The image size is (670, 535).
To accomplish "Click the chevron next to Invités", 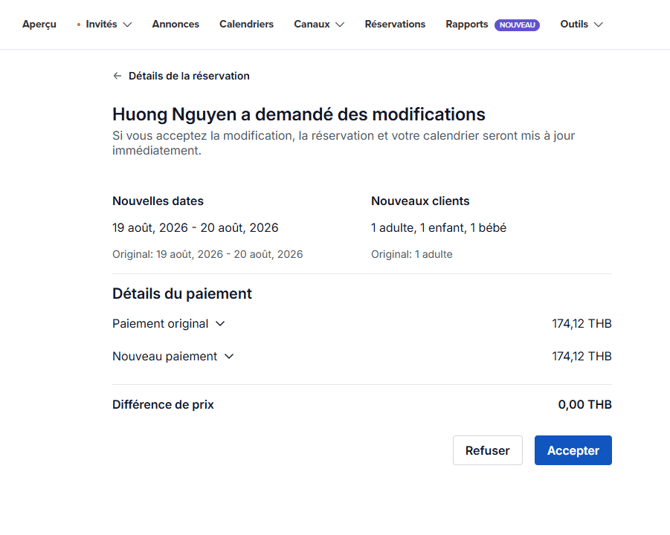I will tap(127, 25).
